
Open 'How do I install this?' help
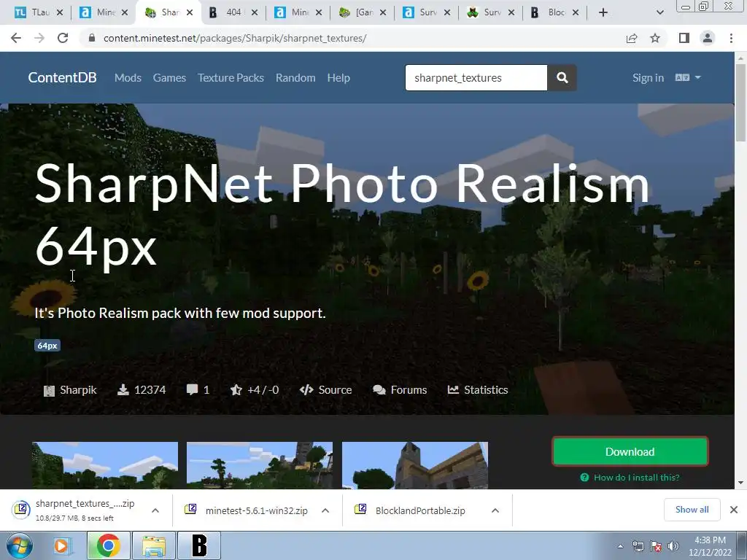click(x=630, y=477)
